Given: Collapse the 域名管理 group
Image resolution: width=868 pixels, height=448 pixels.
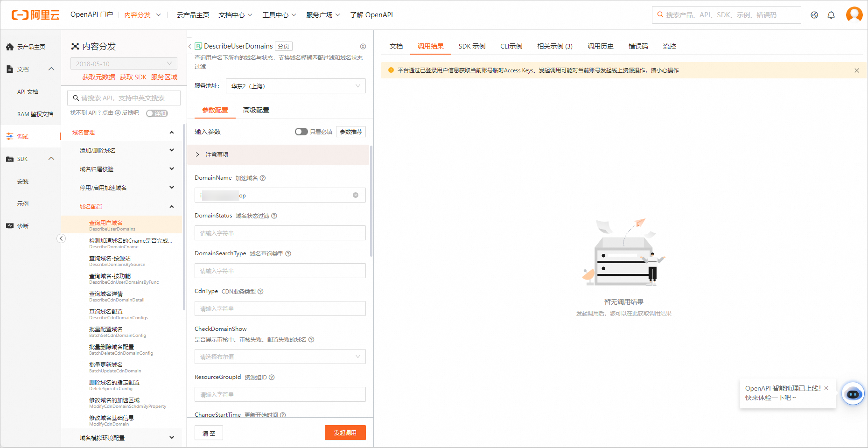Looking at the screenshot, I should pyautogui.click(x=172, y=133).
